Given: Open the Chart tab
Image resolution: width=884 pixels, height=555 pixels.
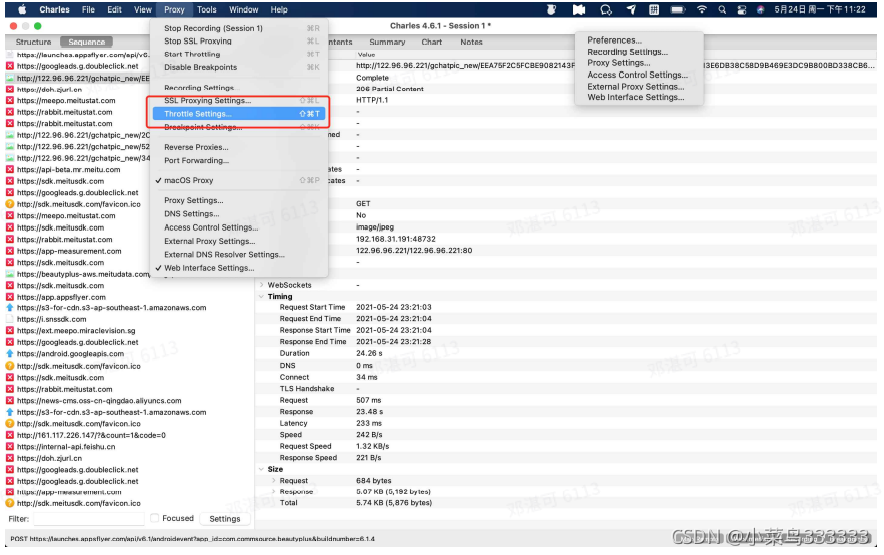Looking at the screenshot, I should click(x=431, y=42).
